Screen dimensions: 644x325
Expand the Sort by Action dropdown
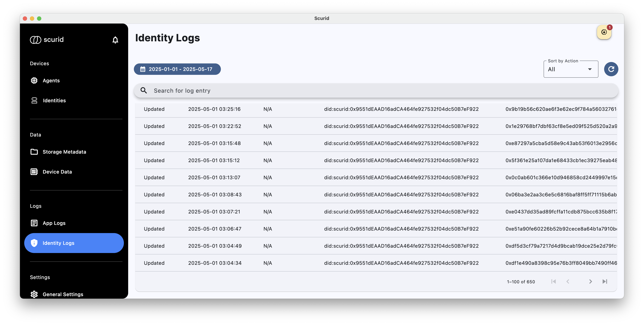571,69
